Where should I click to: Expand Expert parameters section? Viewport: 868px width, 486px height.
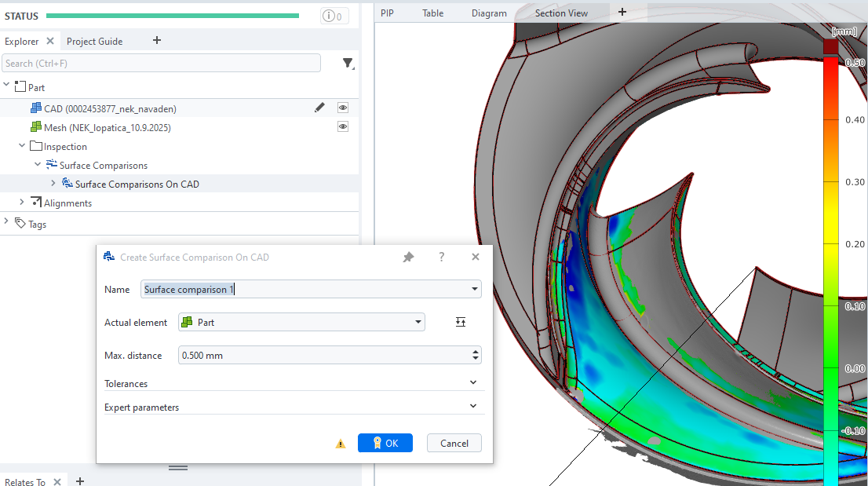click(472, 407)
